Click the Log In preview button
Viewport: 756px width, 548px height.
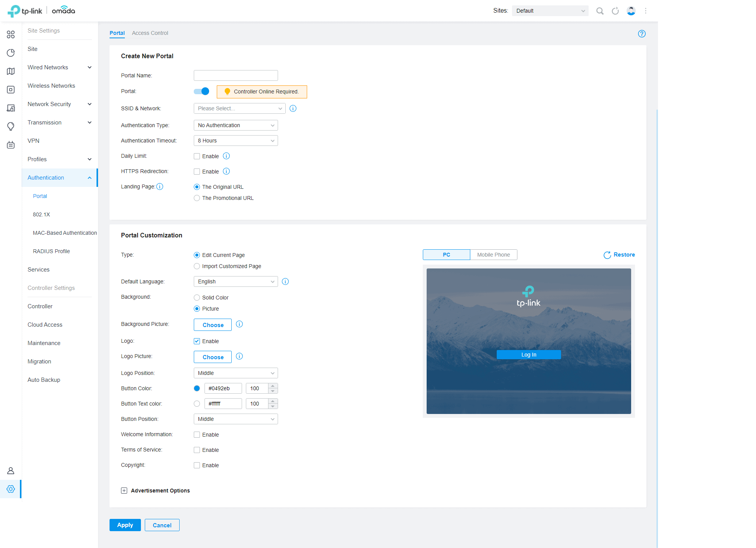point(529,355)
